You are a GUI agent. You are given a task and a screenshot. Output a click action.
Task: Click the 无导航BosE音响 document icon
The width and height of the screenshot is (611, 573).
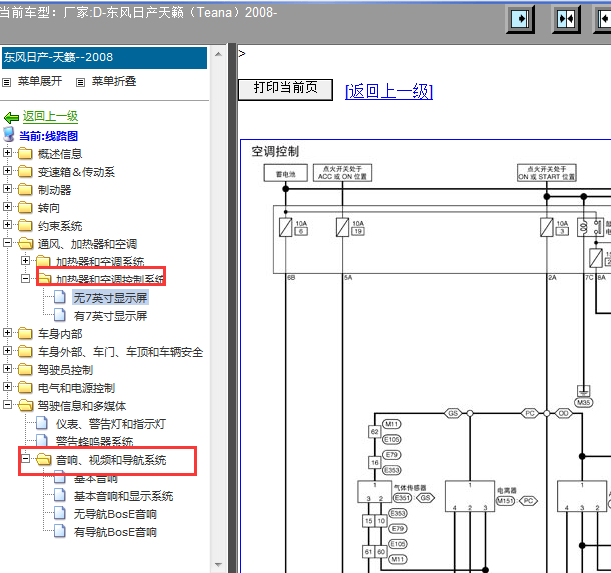(60, 513)
